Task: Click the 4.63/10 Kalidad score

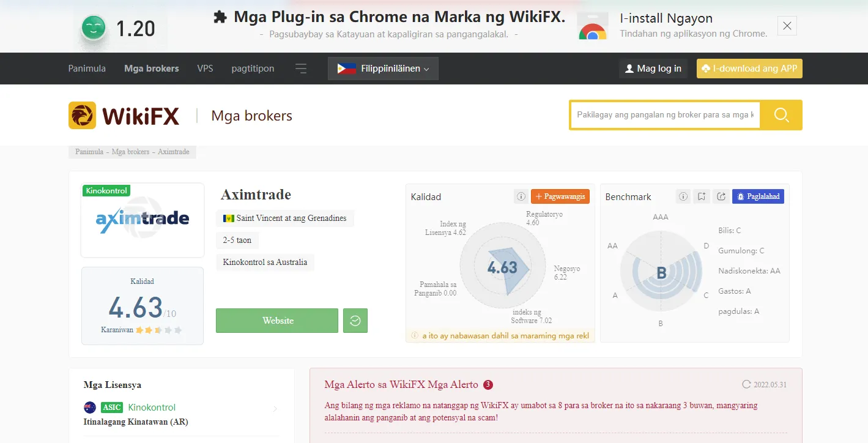Action: click(143, 308)
